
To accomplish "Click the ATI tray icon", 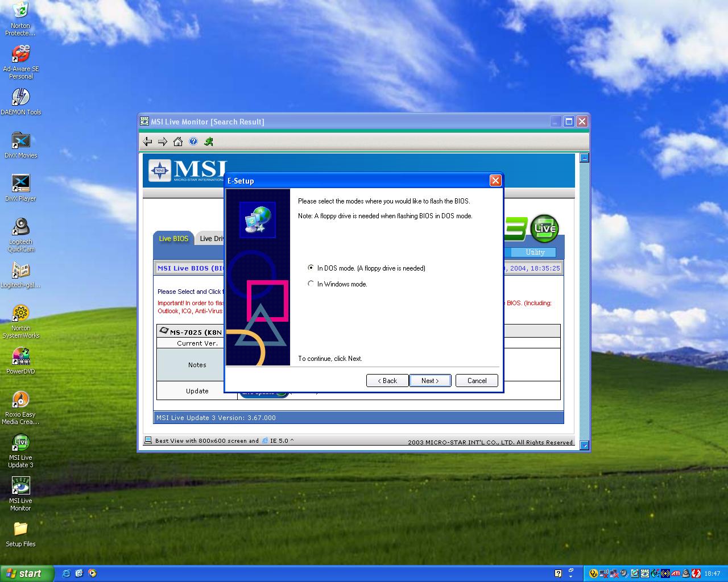I will click(675, 573).
